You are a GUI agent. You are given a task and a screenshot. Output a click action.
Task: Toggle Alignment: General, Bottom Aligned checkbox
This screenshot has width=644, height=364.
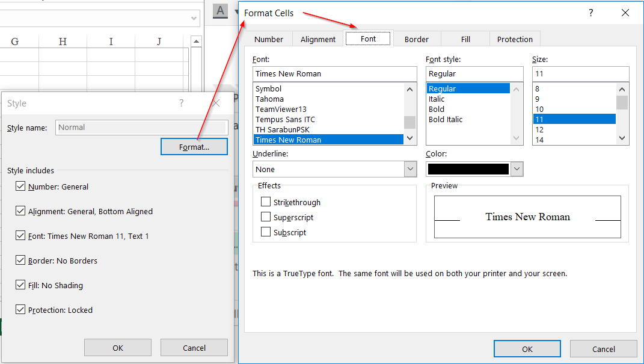tap(20, 211)
